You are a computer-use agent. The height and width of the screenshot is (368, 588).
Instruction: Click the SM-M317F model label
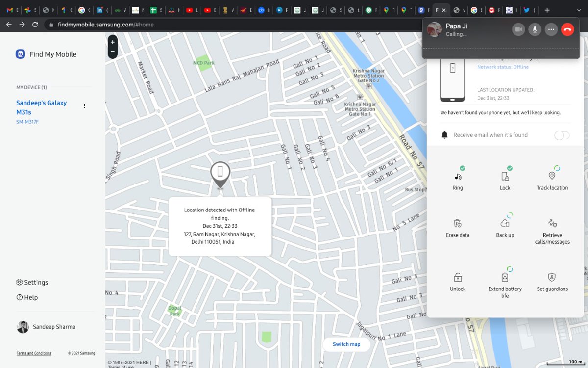pos(27,122)
